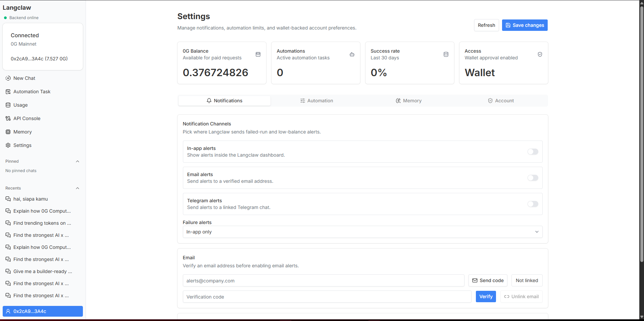This screenshot has width=644, height=321.
Task: Click the Verification code input field
Action: coord(327,297)
